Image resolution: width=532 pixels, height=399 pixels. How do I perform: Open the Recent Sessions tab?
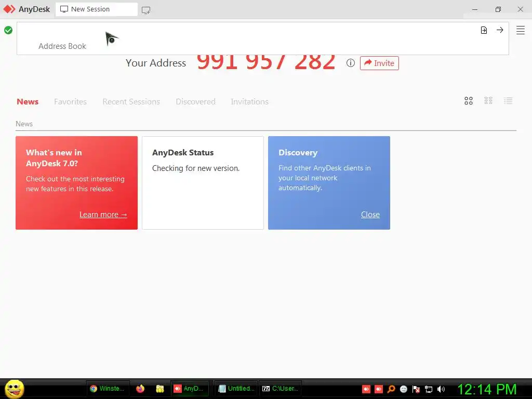[x=131, y=101]
